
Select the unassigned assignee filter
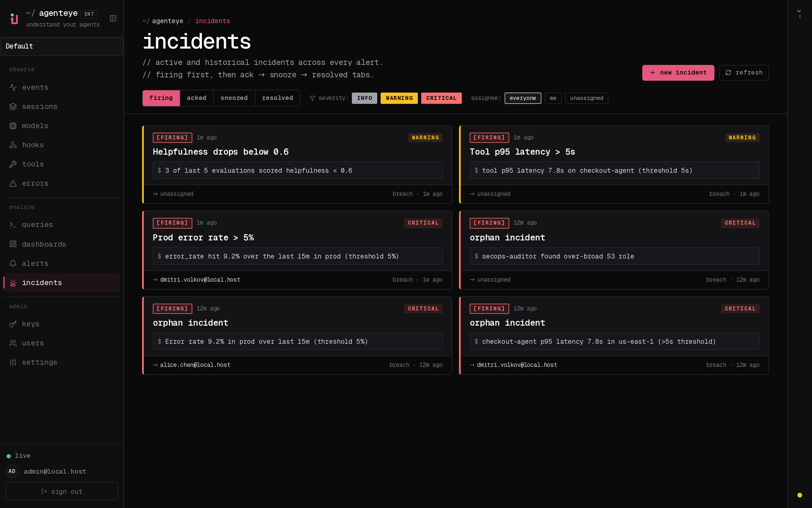586,98
